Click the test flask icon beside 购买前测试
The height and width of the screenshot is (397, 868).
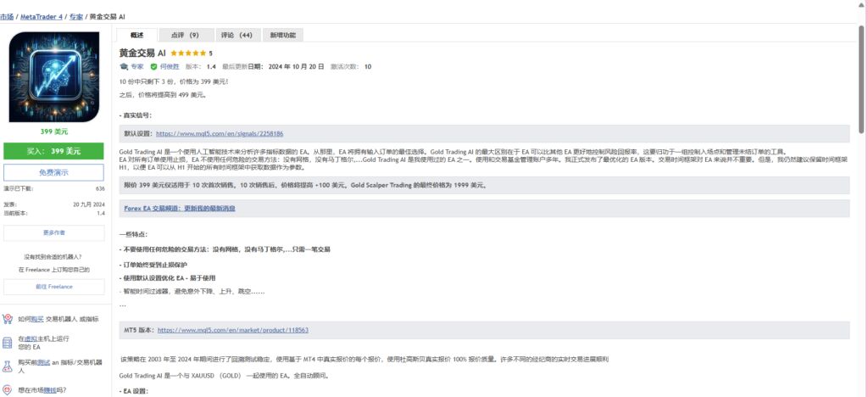tap(7, 366)
